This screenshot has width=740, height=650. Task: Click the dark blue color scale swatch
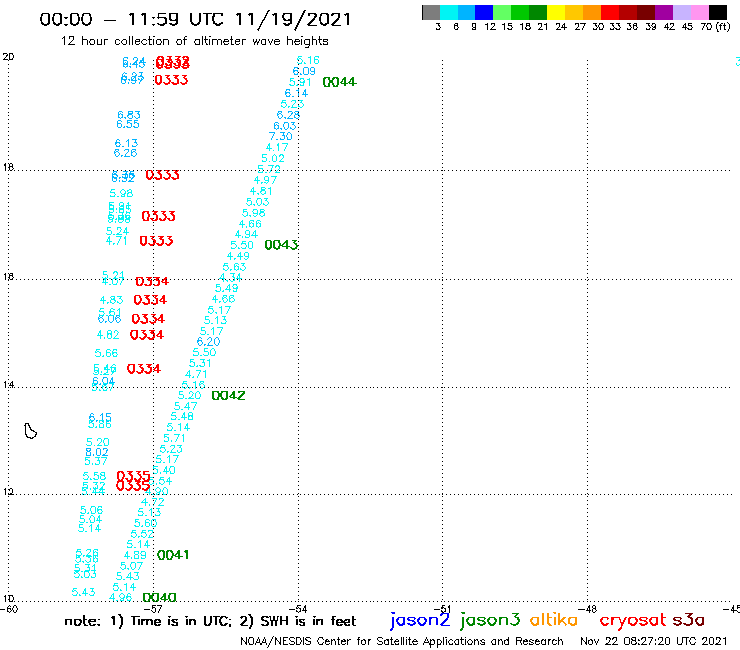coord(484,13)
